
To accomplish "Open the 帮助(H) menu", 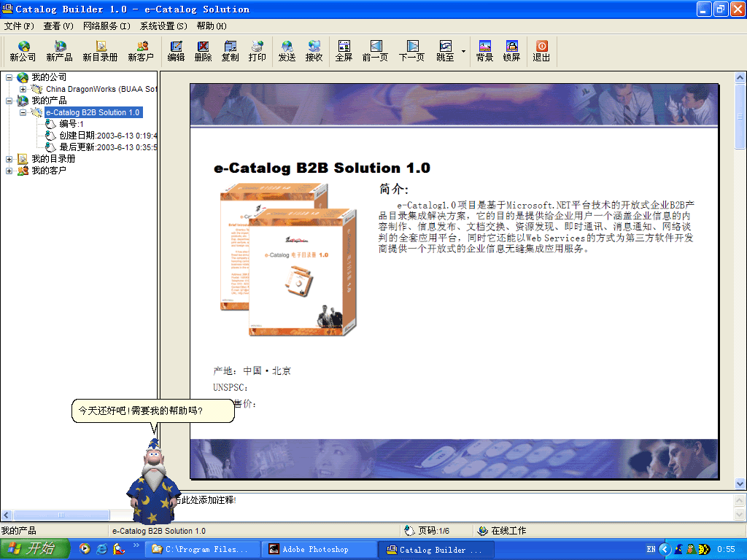I will pos(212,26).
